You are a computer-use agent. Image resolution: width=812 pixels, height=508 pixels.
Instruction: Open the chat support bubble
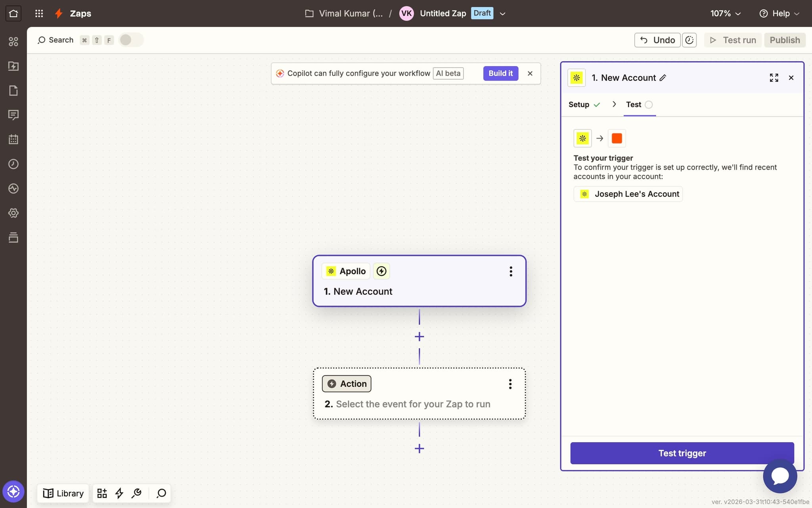[779, 476]
